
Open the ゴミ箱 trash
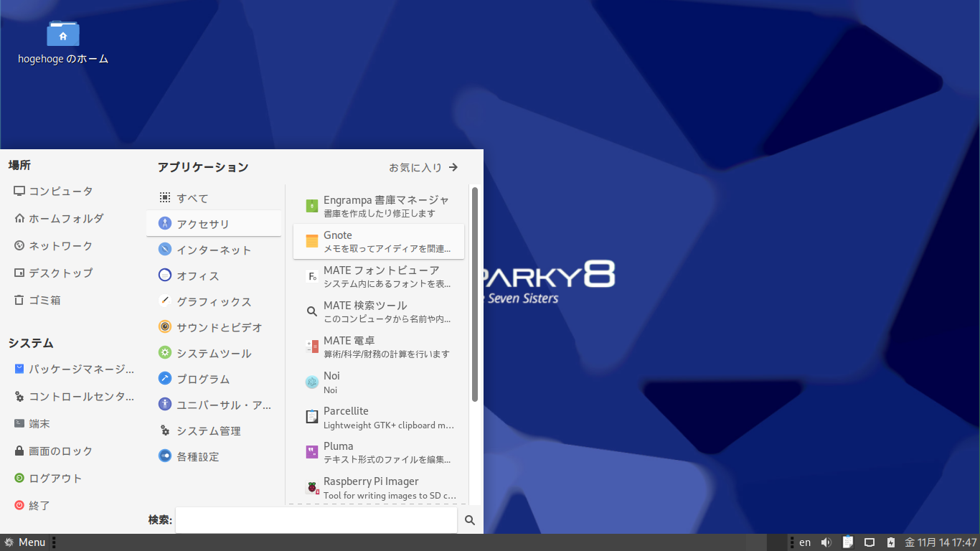click(72, 300)
